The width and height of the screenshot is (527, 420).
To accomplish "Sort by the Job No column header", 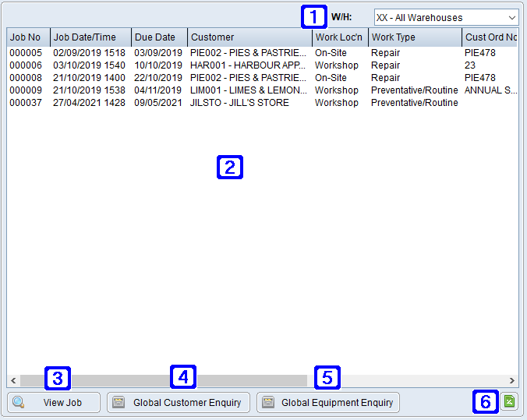I will point(29,37).
